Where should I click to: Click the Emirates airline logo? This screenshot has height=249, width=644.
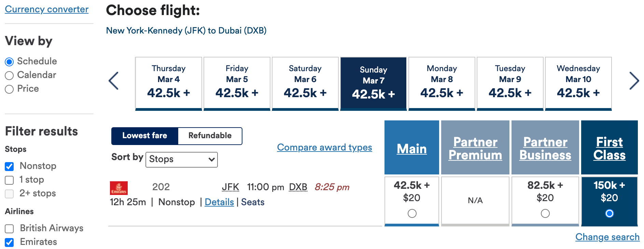pos(119,188)
